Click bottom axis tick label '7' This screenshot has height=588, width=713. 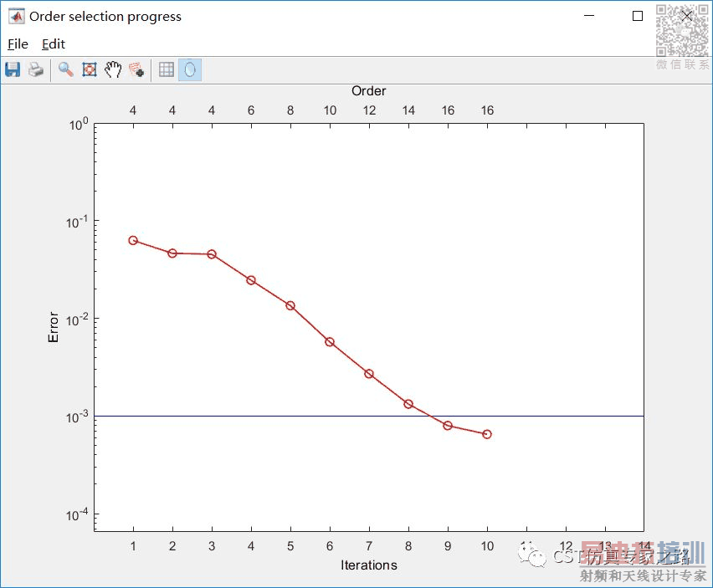369,546
